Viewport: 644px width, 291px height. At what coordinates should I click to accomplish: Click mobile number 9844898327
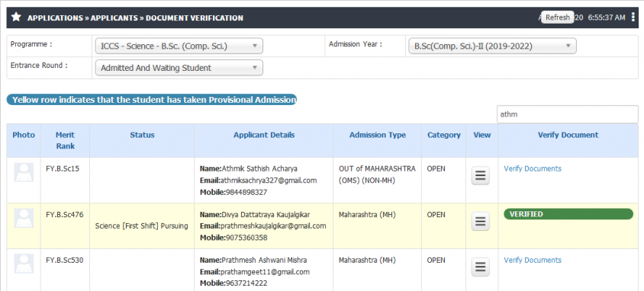tap(246, 192)
